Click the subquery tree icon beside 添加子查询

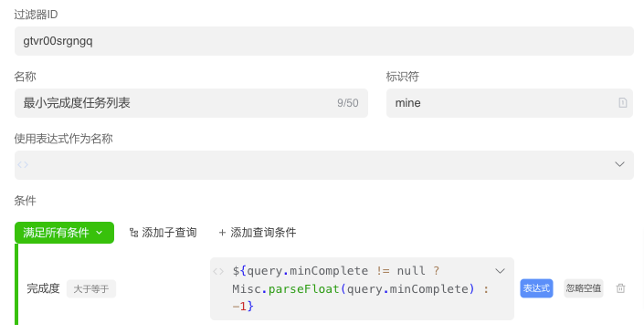(x=133, y=233)
